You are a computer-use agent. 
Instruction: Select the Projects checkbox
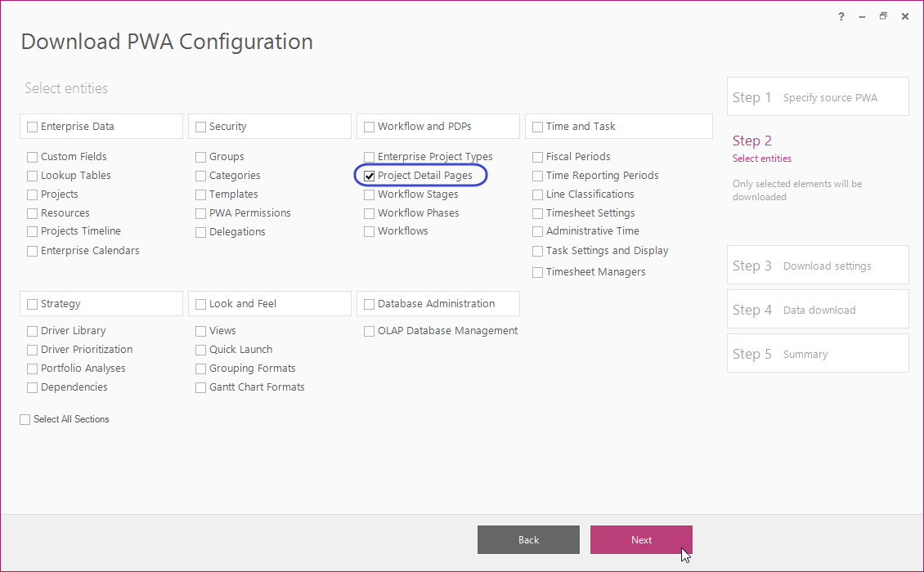tap(33, 195)
